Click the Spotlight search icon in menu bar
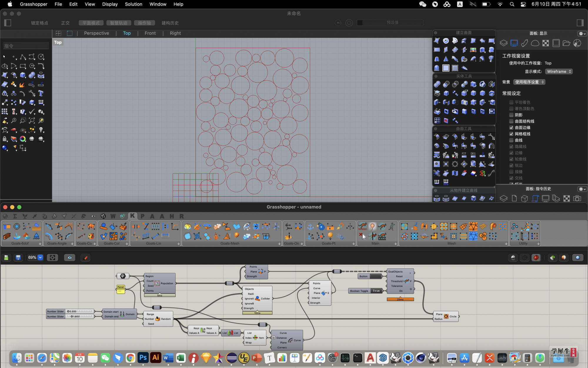 512,4
